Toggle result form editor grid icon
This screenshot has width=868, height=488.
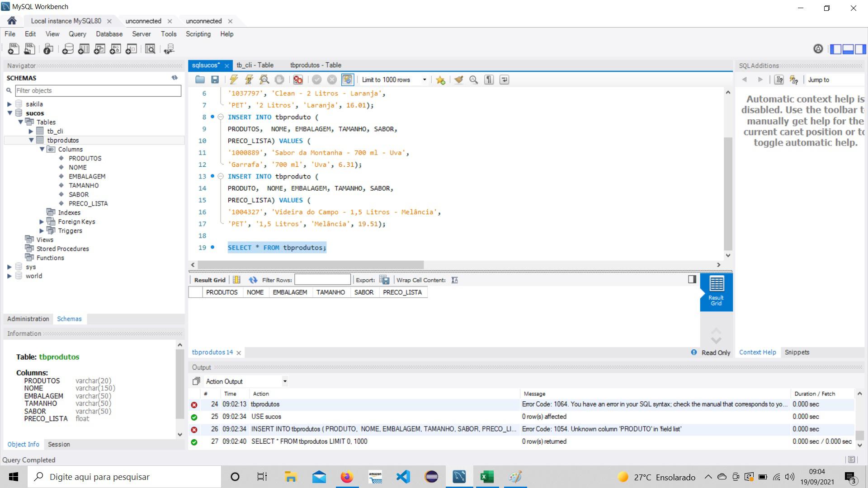tap(236, 280)
